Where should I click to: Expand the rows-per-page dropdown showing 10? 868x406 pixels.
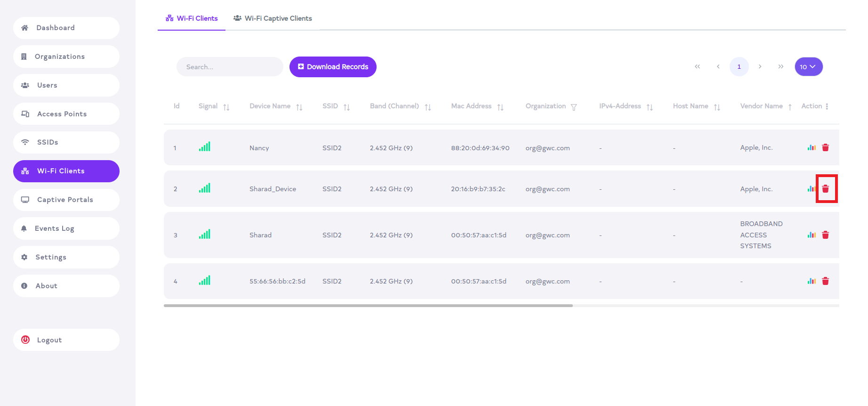click(x=808, y=67)
